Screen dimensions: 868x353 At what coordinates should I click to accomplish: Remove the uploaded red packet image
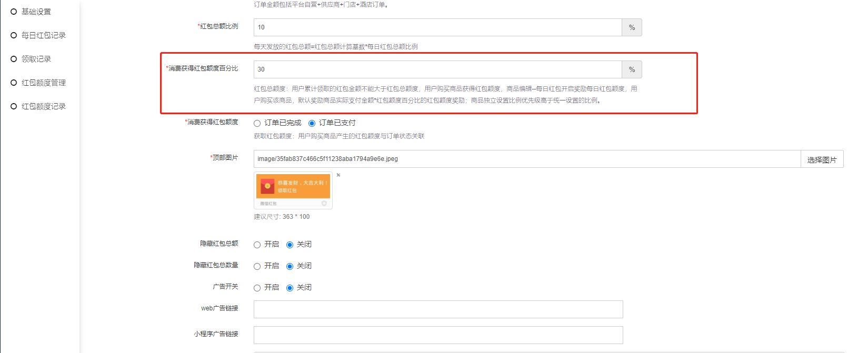[x=338, y=175]
